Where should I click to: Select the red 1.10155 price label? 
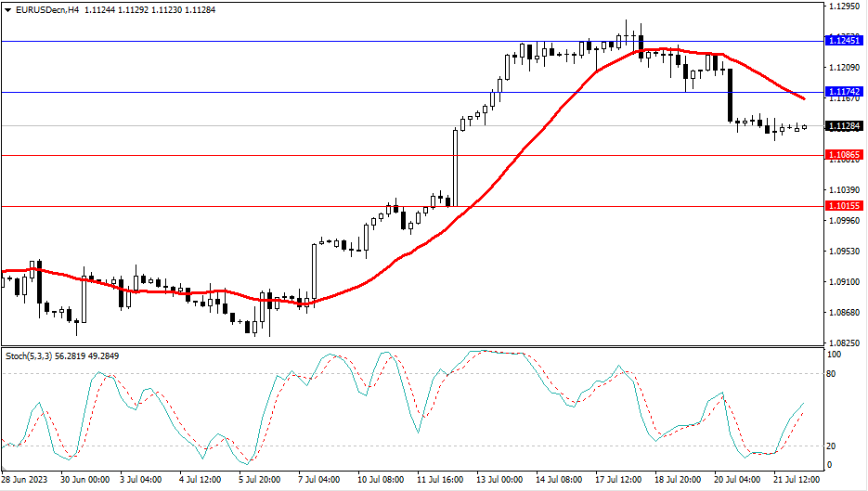[x=845, y=206]
